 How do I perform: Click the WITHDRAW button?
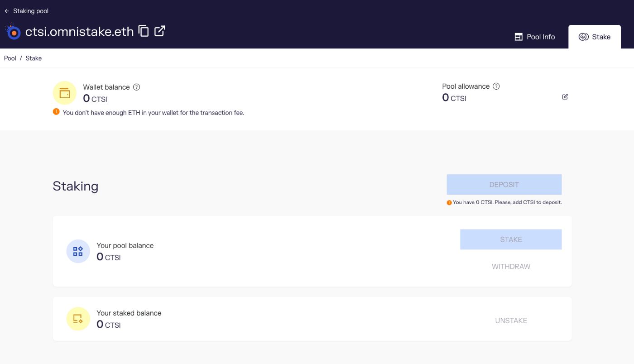(511, 267)
